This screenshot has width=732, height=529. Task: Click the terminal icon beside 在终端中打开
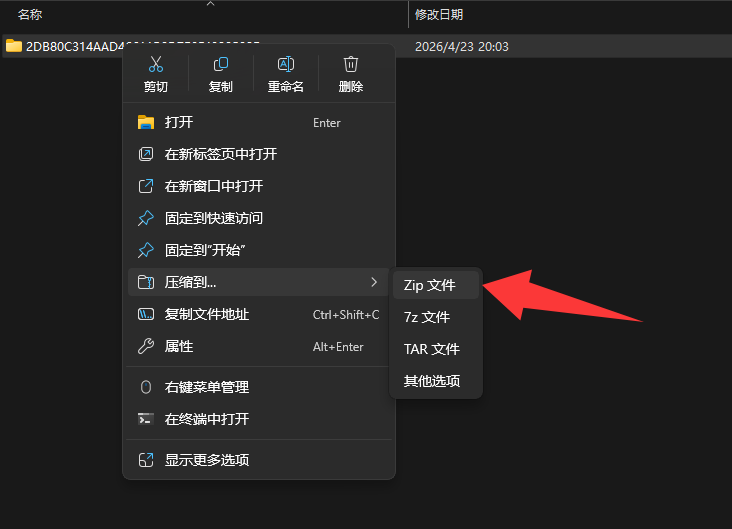click(x=145, y=419)
